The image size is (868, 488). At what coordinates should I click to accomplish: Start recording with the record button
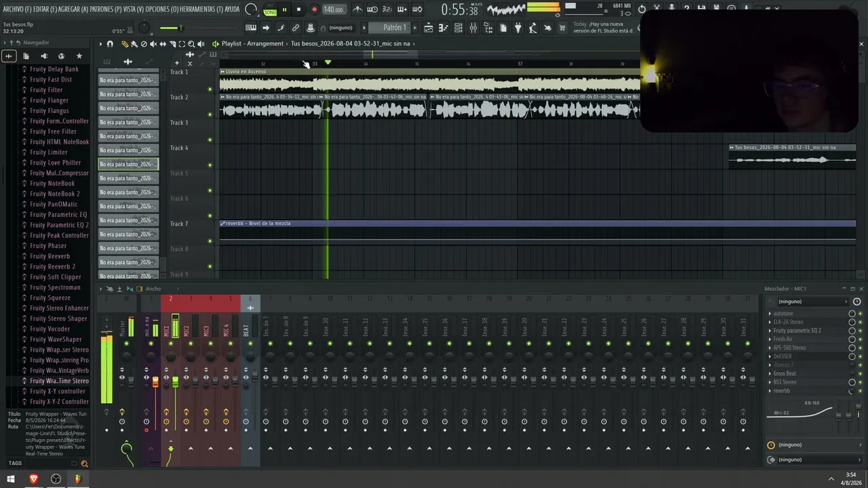pyautogui.click(x=314, y=9)
